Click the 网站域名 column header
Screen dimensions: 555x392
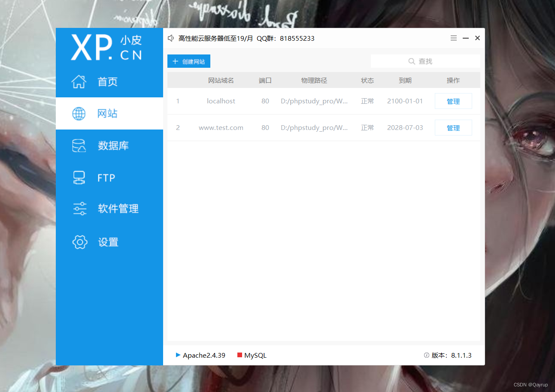pos(221,80)
